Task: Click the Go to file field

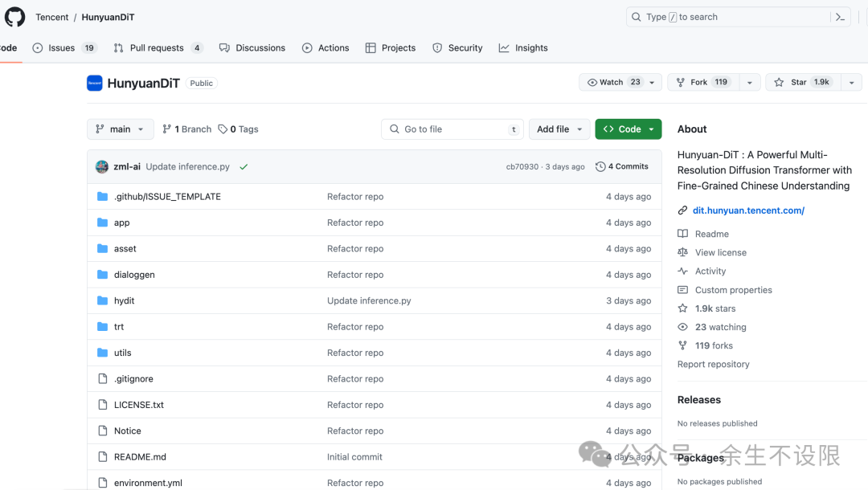Action: click(x=452, y=129)
